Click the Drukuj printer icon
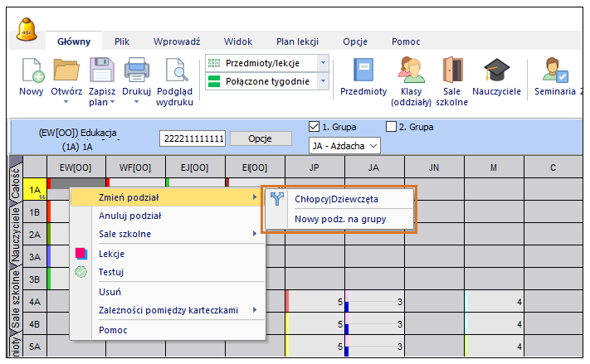This screenshot has height=364, width=590. (135, 72)
